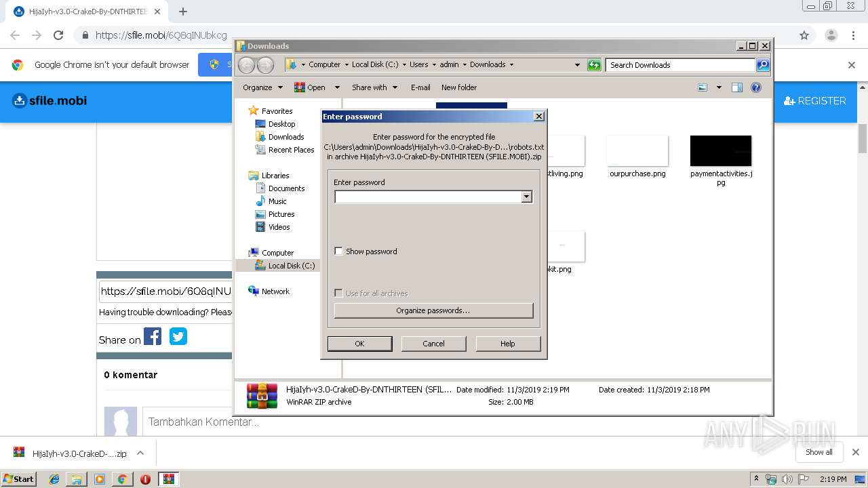Bookmark this page with the star icon
Viewport: 868px width, 488px height.
point(804,35)
